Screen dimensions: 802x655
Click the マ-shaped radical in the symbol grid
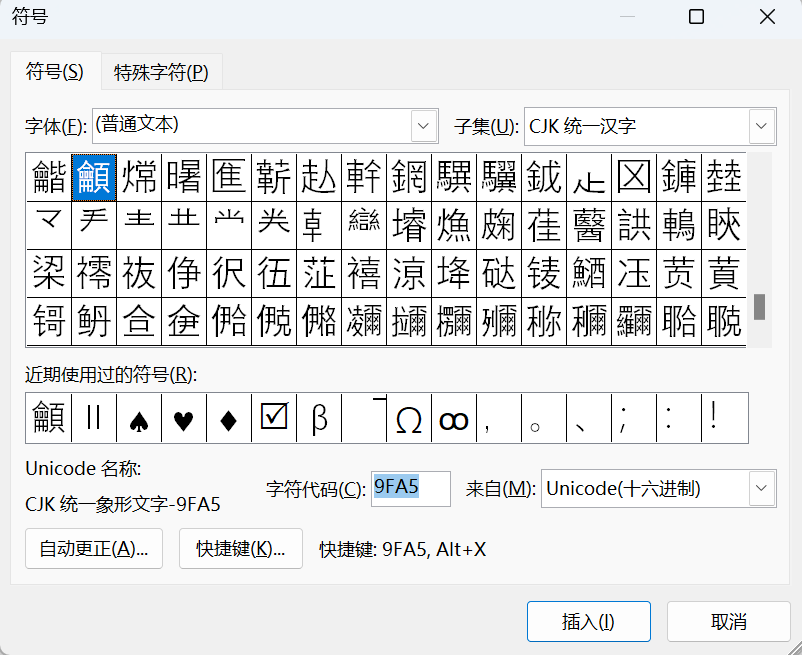[49, 225]
